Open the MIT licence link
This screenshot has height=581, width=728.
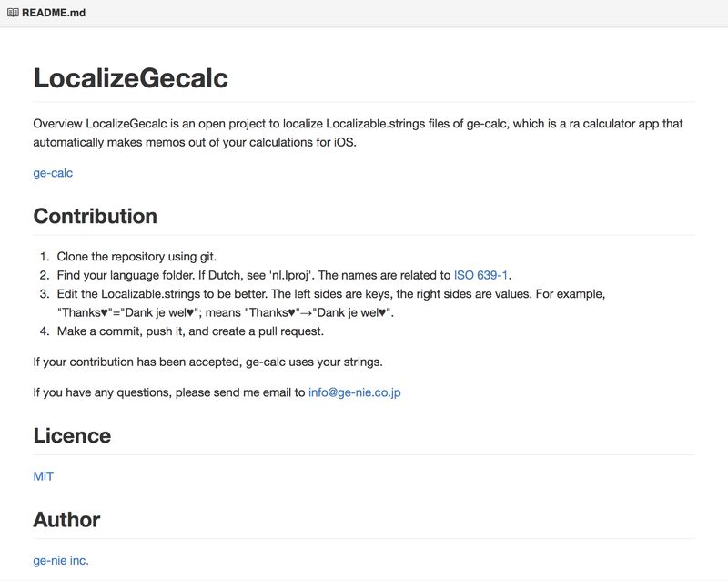click(44, 475)
